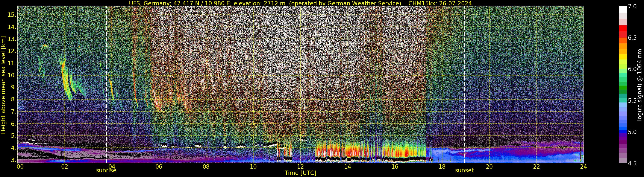Click the '5.0' colorbar tick label
The image size is (644, 177).
click(632, 132)
